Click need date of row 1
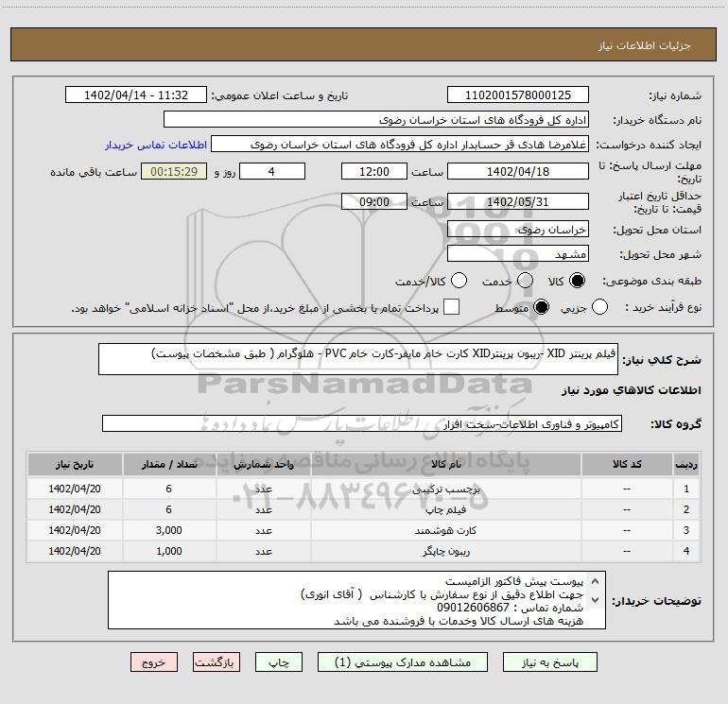Screen dimensions: 728x704 tap(75, 489)
